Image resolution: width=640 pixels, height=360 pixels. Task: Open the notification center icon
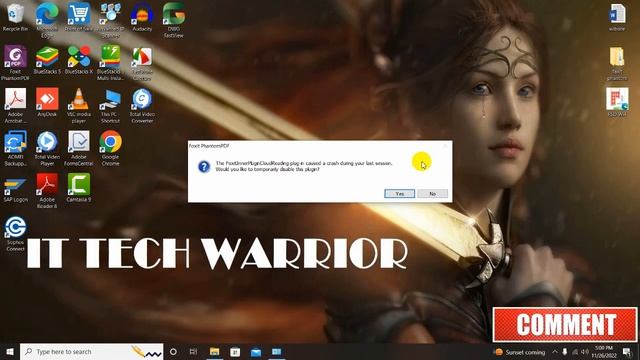pos(627,352)
